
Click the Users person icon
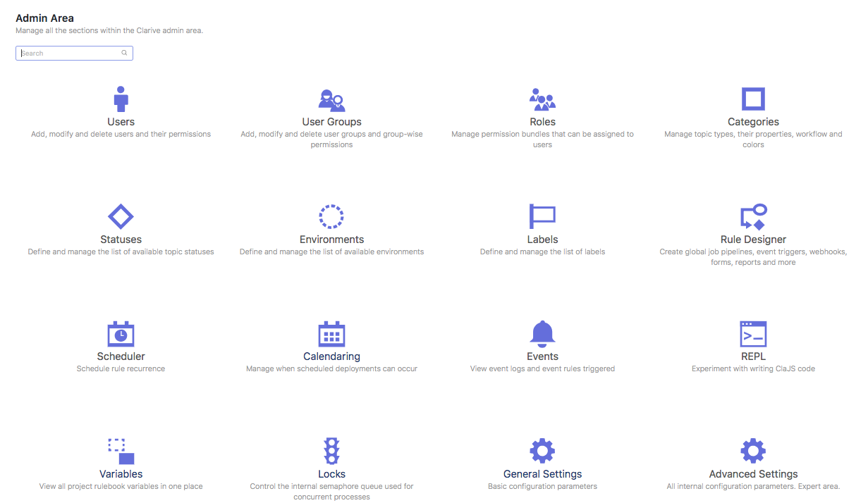coord(121,99)
